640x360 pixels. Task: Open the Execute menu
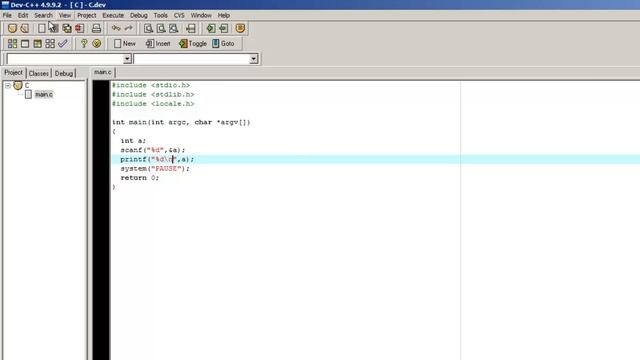113,15
